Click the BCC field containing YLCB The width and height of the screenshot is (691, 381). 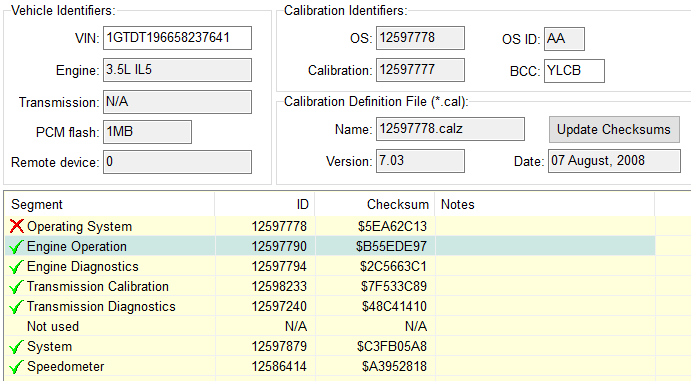coord(574,71)
